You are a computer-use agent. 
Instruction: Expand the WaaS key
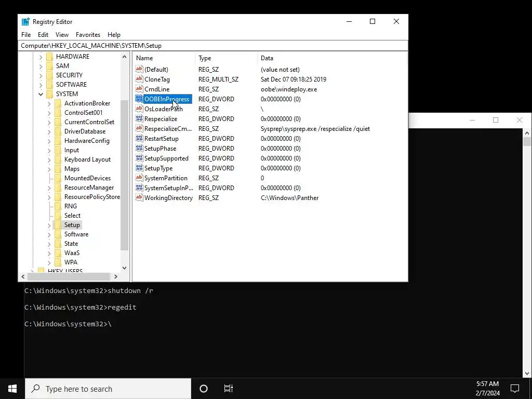pyautogui.click(x=49, y=253)
